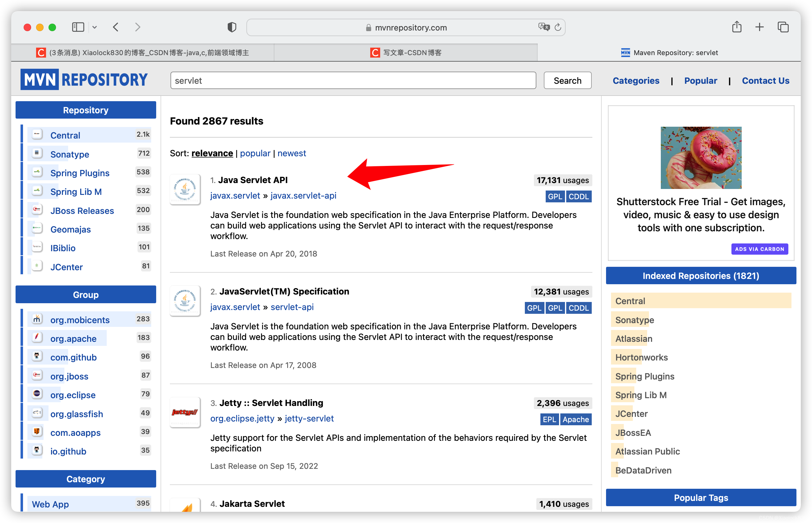The height and width of the screenshot is (523, 812).
Task: Click the Popular menu item
Action: pyautogui.click(x=701, y=81)
